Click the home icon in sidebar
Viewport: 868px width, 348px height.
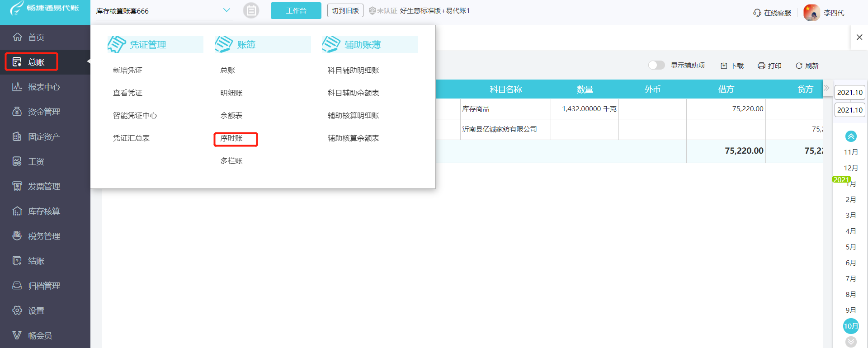(17, 37)
